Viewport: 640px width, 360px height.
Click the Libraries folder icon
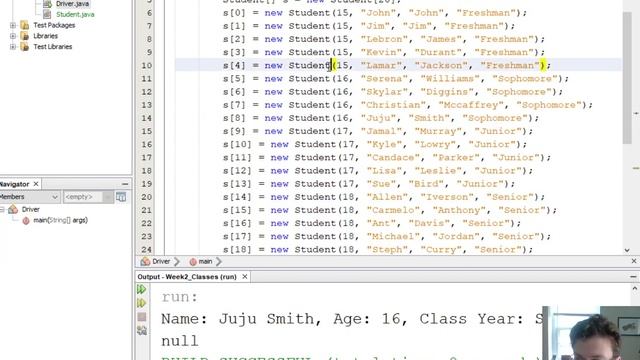click(x=24, y=36)
